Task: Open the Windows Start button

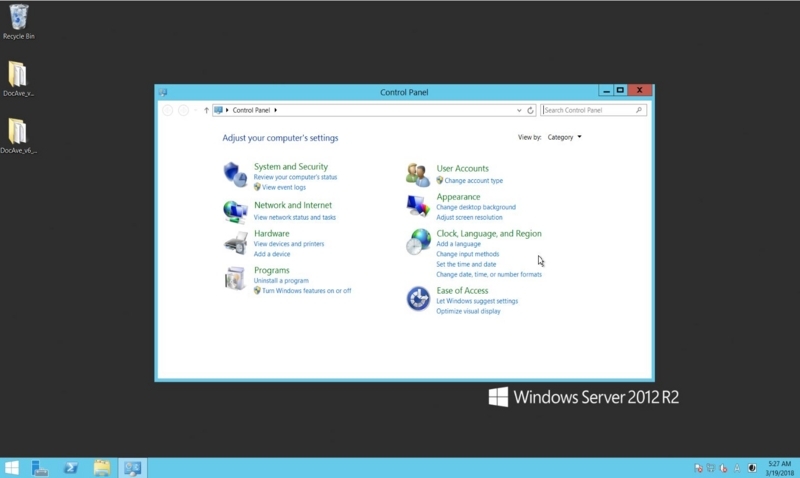Action: coord(11,468)
